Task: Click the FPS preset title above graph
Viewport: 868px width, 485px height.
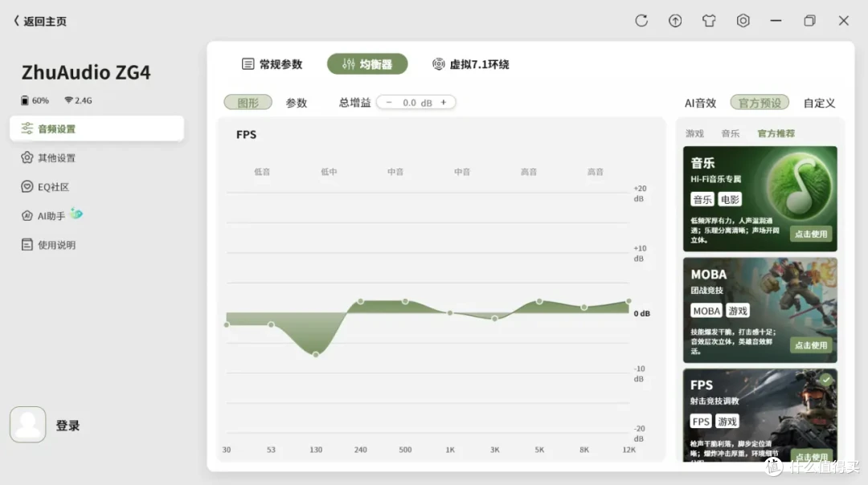Action: [246, 134]
